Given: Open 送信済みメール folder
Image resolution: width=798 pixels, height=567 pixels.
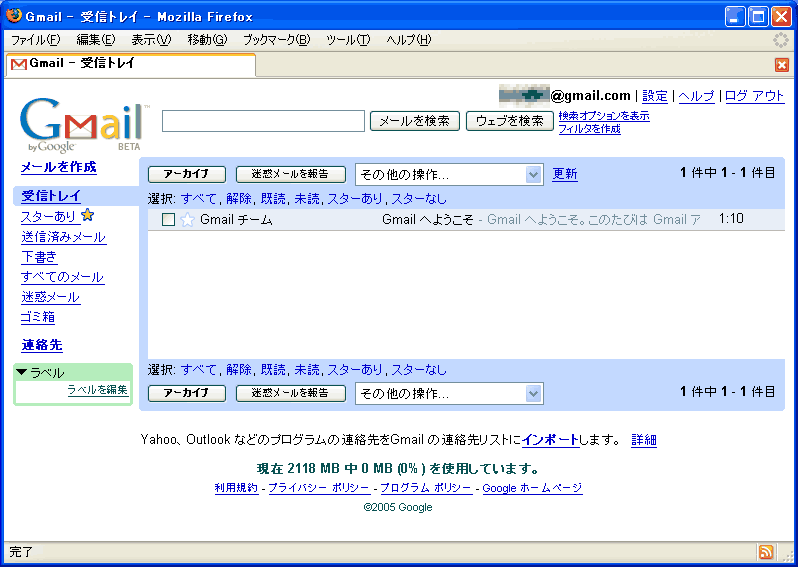Looking at the screenshot, I should 64,237.
